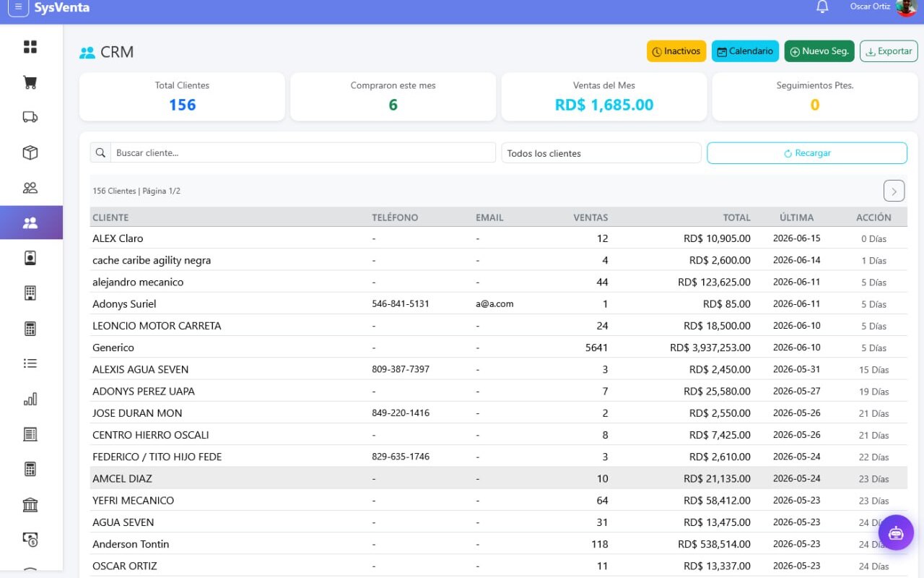Select client YEFRI MECANICO

click(133, 500)
